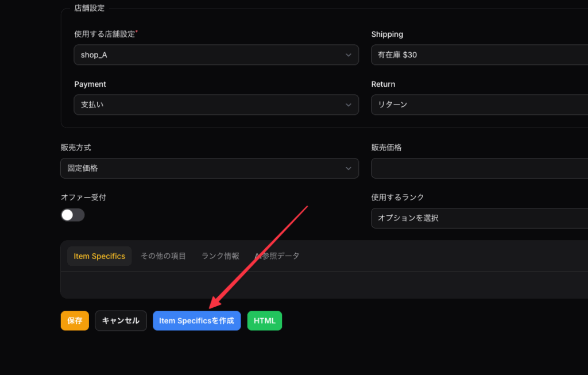Open the ランク情報 tab

[x=220, y=256]
